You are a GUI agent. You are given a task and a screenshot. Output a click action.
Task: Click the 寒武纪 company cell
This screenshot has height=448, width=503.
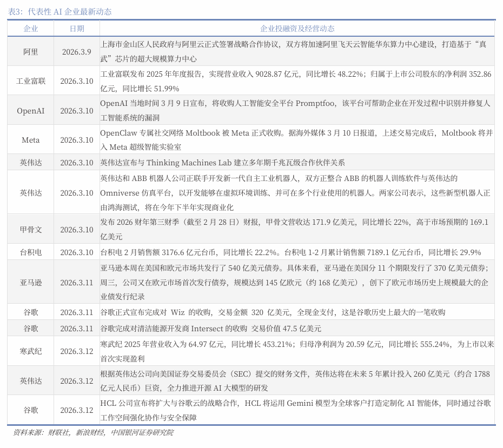tap(31, 351)
